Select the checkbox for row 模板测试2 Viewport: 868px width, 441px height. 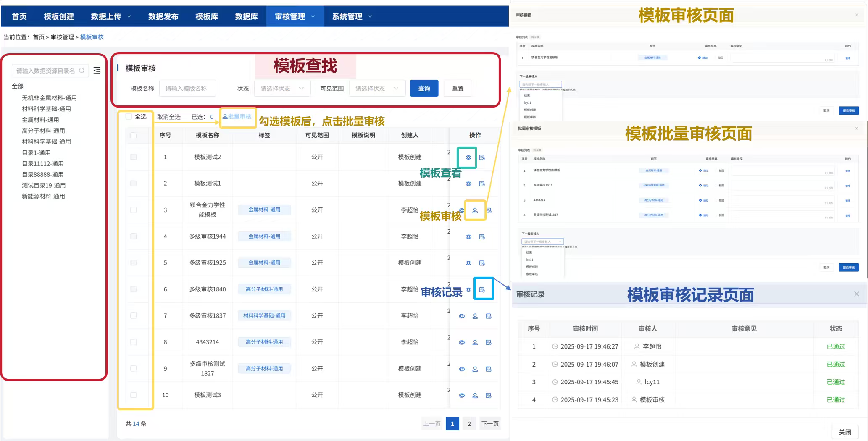point(134,157)
